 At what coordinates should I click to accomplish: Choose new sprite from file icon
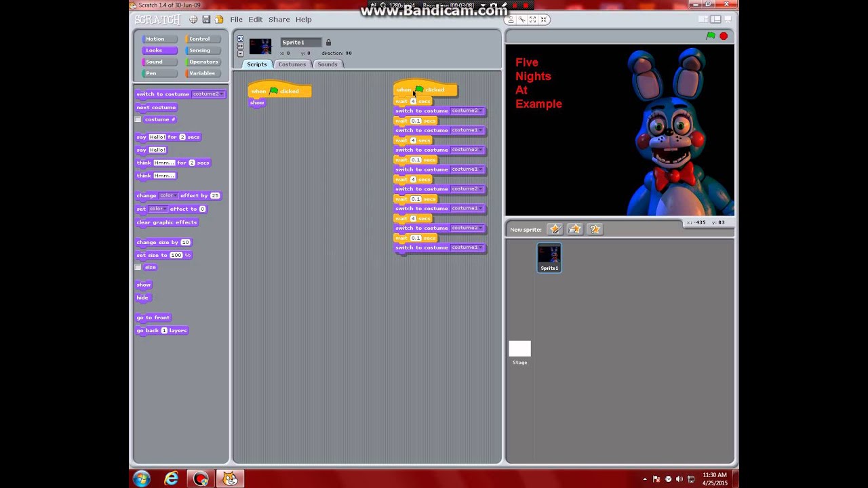click(x=574, y=229)
